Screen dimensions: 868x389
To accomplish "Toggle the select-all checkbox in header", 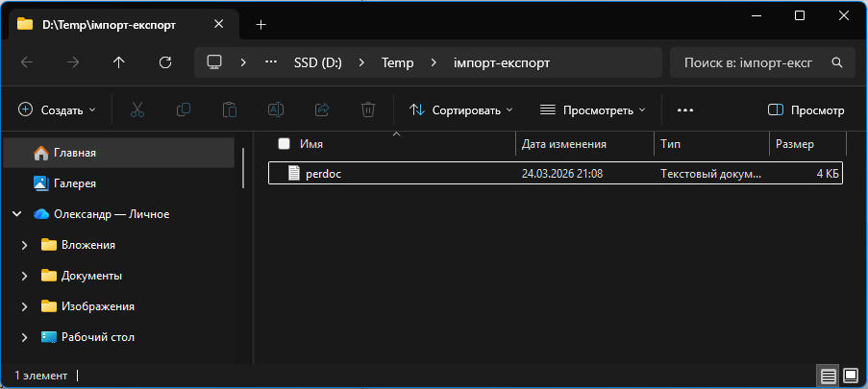I will [x=284, y=144].
